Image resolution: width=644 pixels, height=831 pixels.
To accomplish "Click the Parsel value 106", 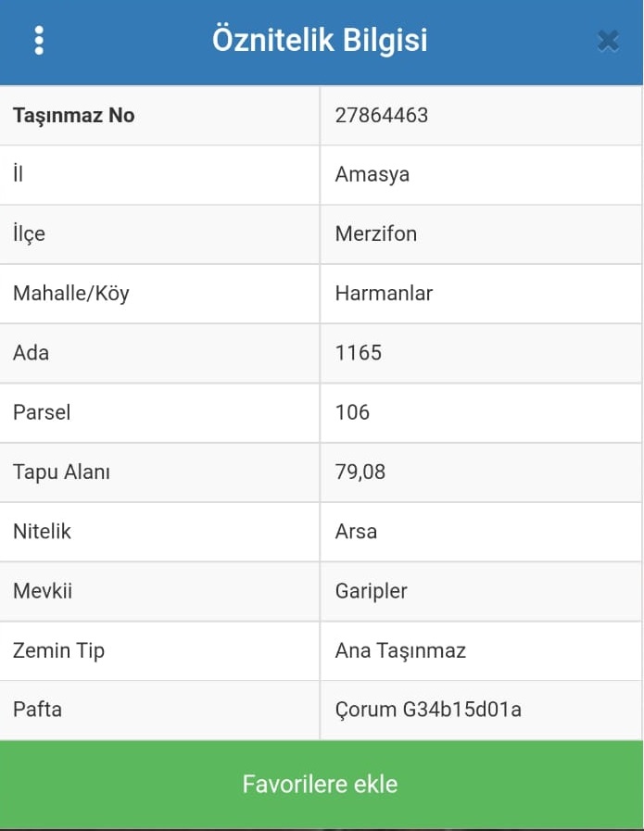I will [352, 412].
